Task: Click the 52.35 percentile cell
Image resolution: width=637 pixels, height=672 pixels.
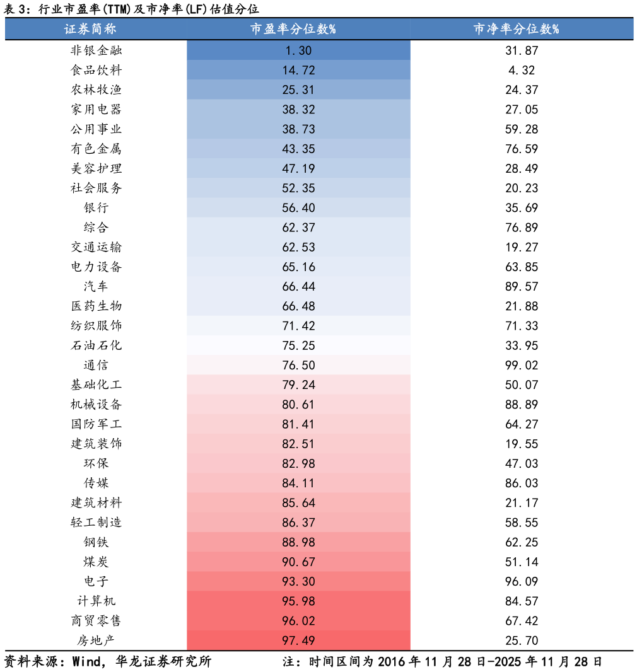Action: [x=298, y=188]
